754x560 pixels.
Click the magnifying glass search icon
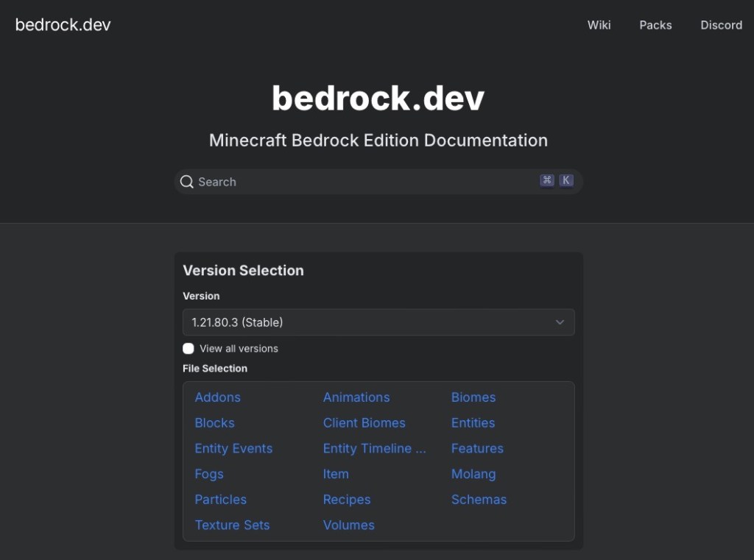click(187, 182)
